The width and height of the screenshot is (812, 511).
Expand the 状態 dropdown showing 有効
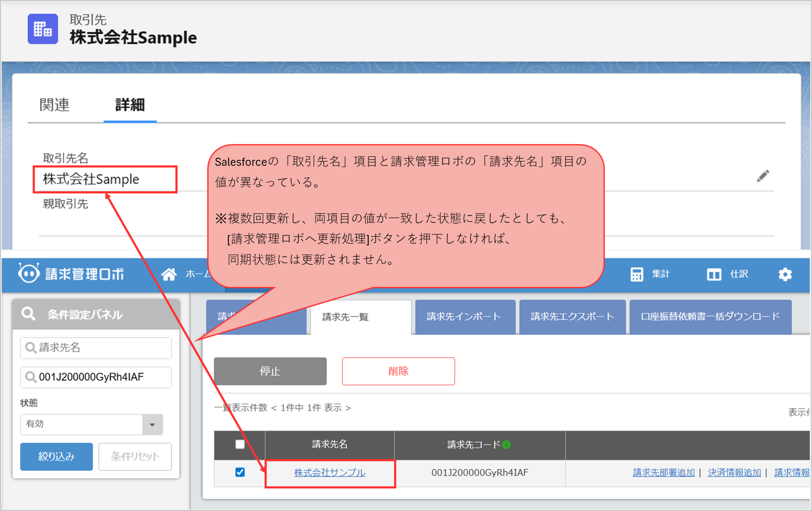tap(152, 424)
